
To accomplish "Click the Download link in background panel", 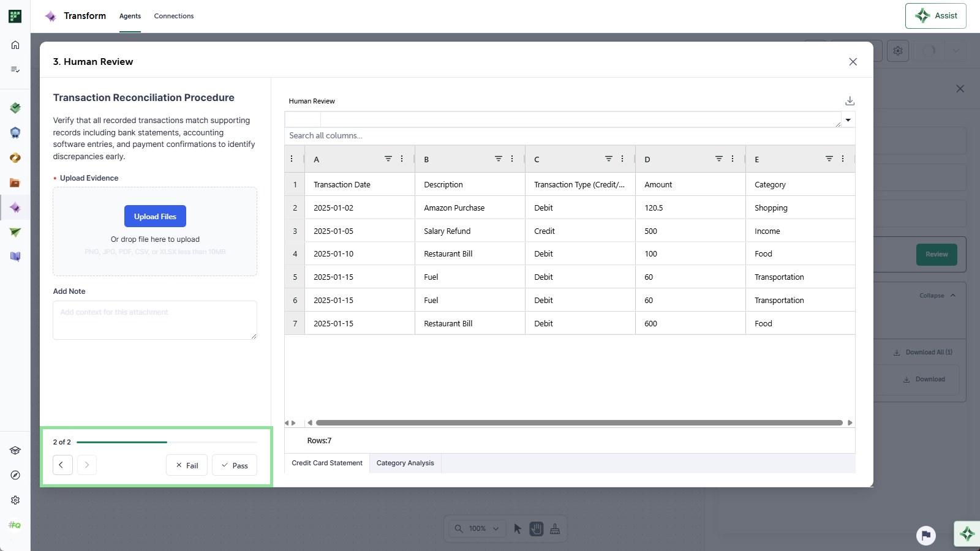I will 924,380.
